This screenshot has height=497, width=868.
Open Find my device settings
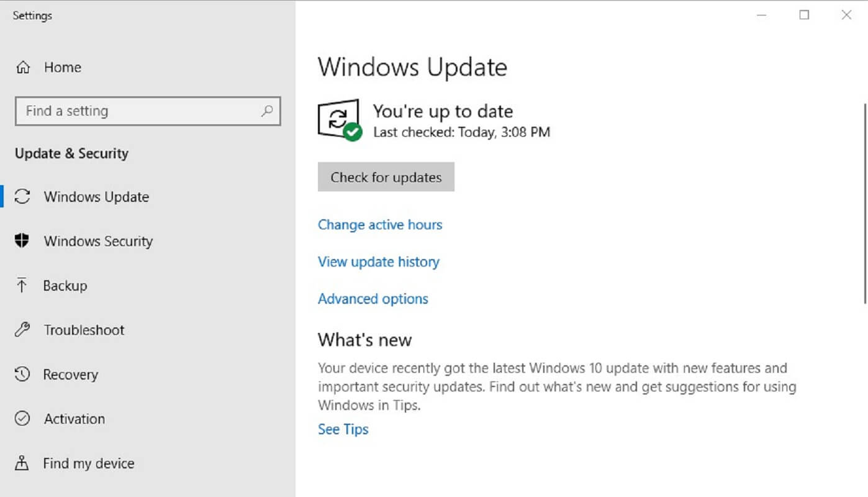[89, 463]
